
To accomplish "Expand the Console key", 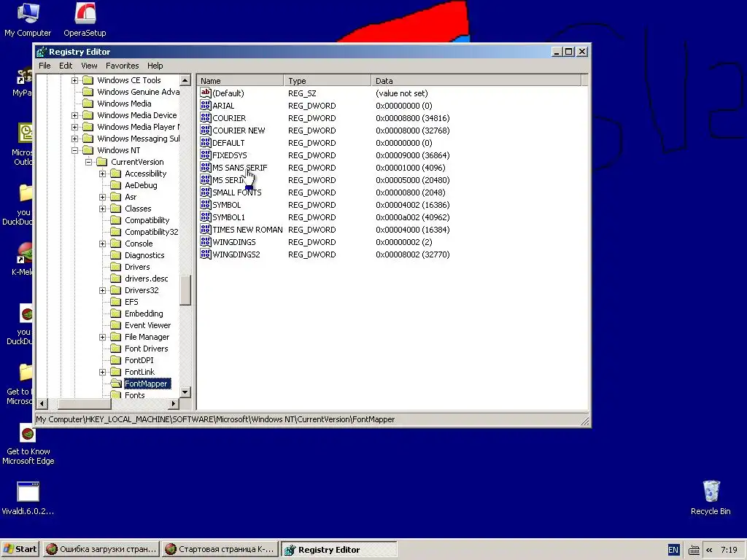I will 102,244.
